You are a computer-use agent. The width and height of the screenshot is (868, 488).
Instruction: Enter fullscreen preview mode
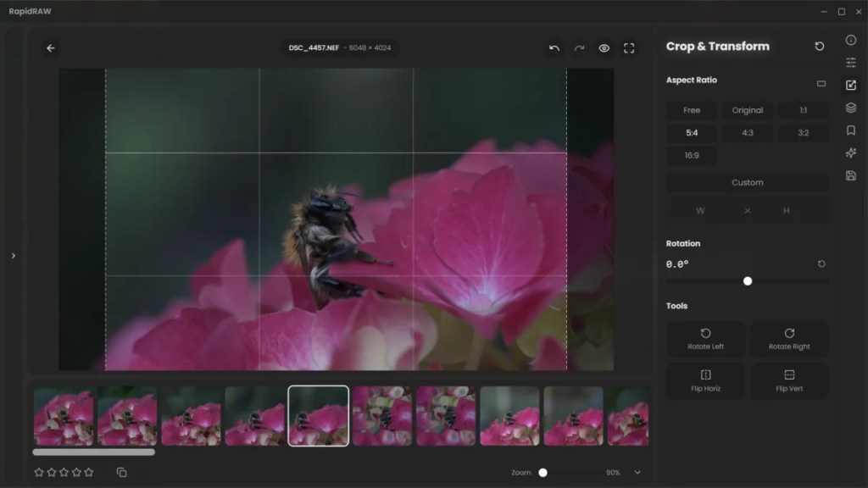[629, 48]
